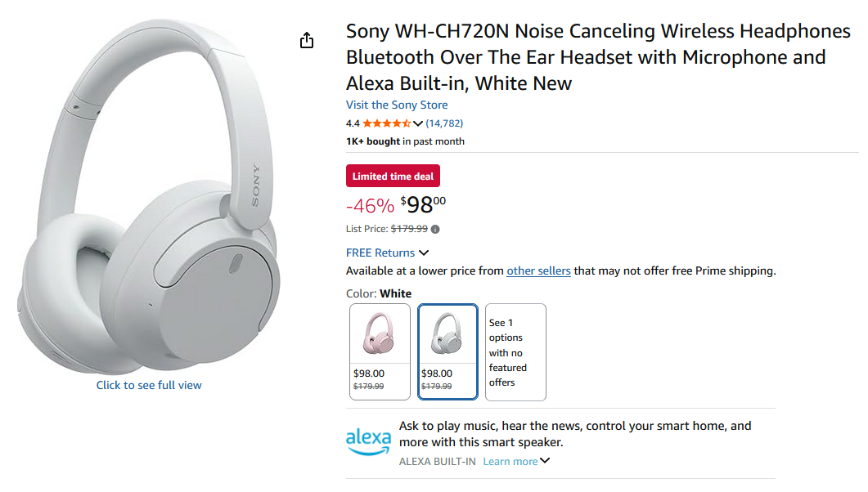Click the share icon beside the product image

pos(307,40)
